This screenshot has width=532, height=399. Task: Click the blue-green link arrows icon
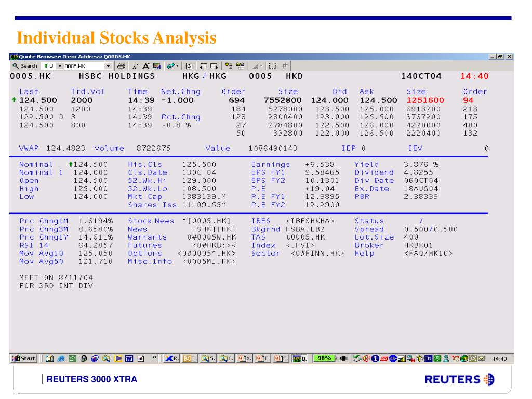pyautogui.click(x=170, y=66)
